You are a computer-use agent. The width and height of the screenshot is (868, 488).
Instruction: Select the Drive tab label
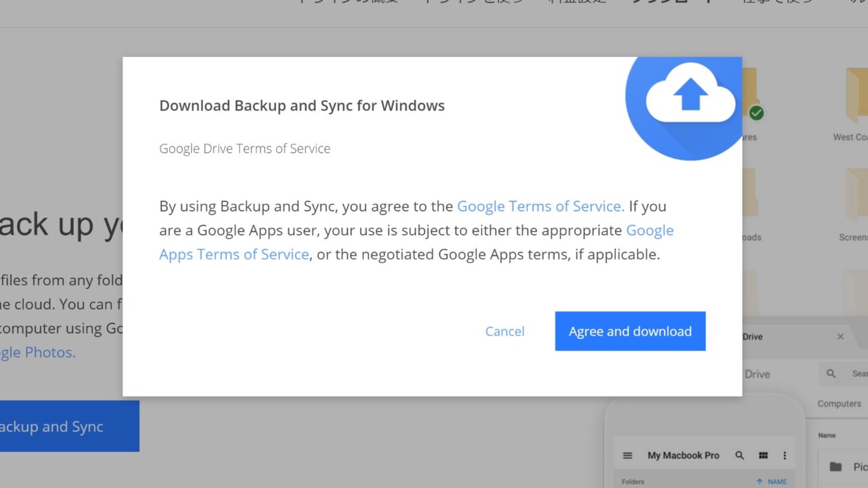(753, 337)
